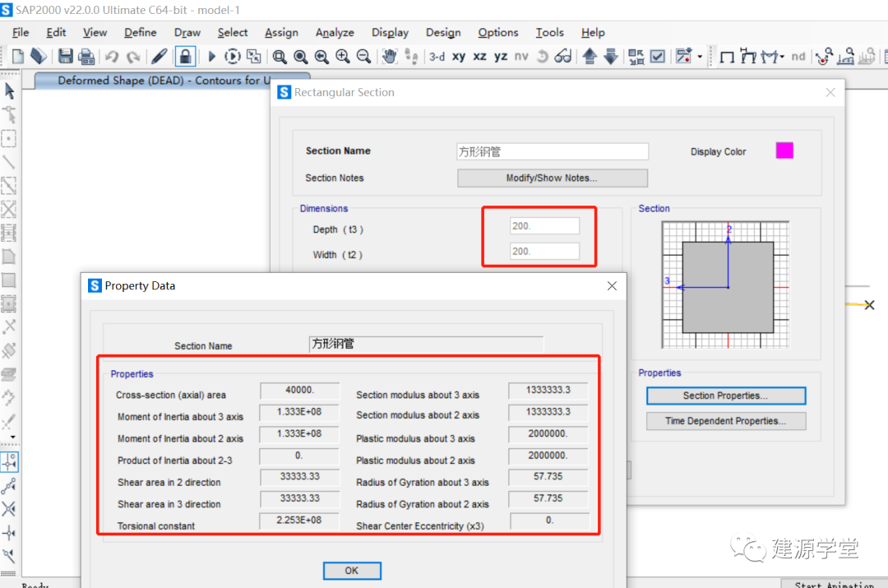Click the Lock/Unlock model padlock icon
The image size is (888, 588).
[x=185, y=57]
